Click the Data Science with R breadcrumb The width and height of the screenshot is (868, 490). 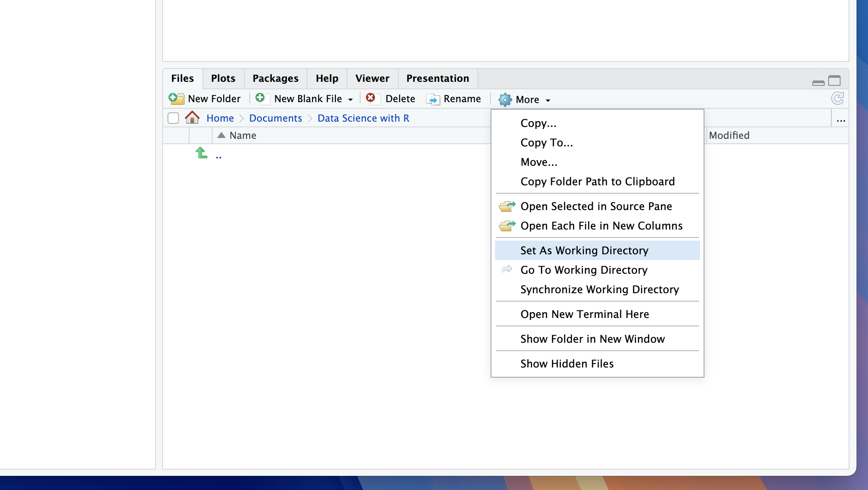click(x=363, y=118)
